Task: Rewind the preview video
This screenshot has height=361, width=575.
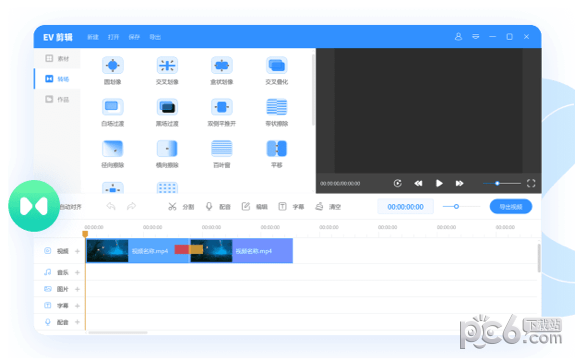Action: pos(418,183)
